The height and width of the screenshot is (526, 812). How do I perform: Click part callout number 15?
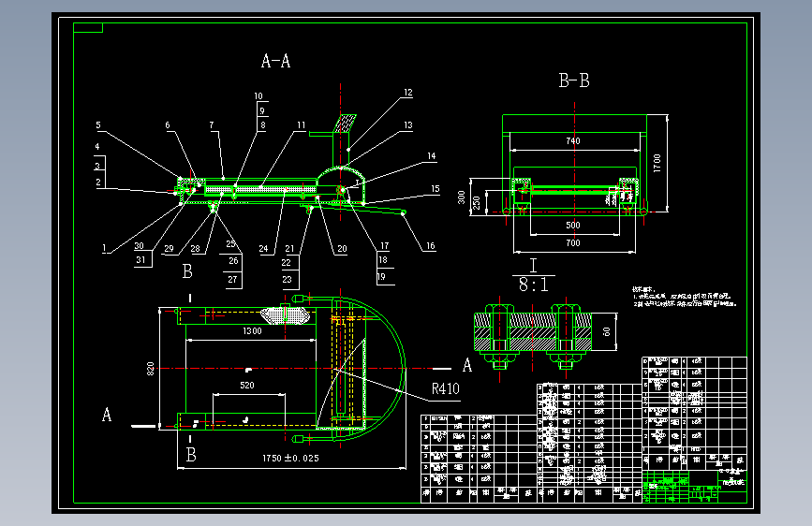435,189
